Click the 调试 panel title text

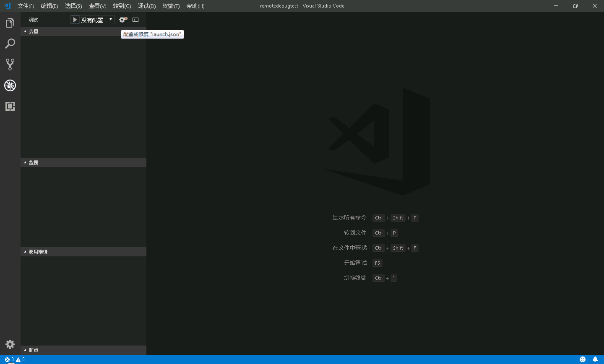coord(34,20)
